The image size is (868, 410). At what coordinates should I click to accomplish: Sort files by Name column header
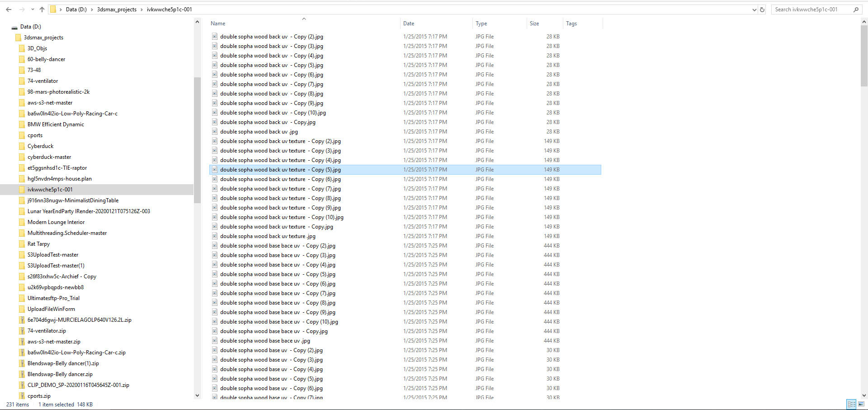coord(218,24)
